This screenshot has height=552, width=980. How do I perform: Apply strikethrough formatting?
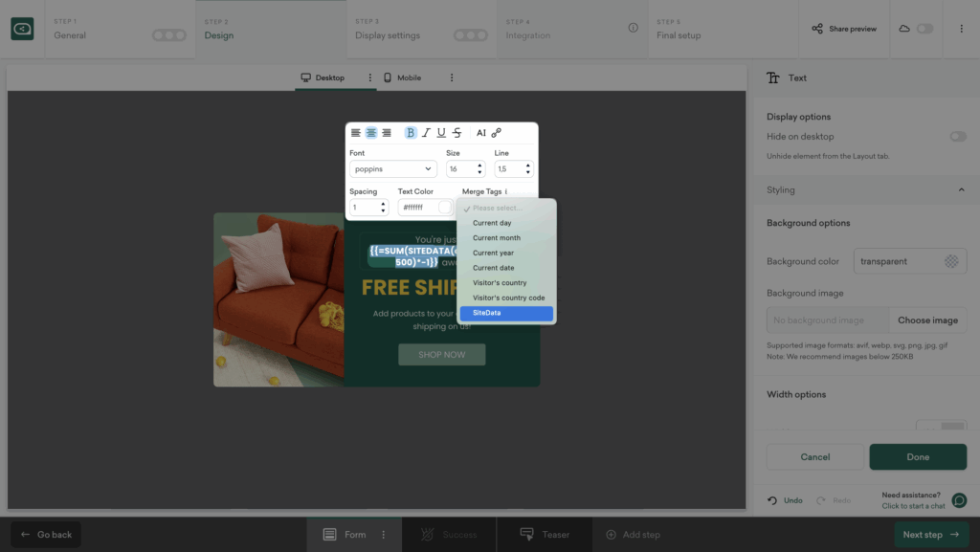coord(457,133)
